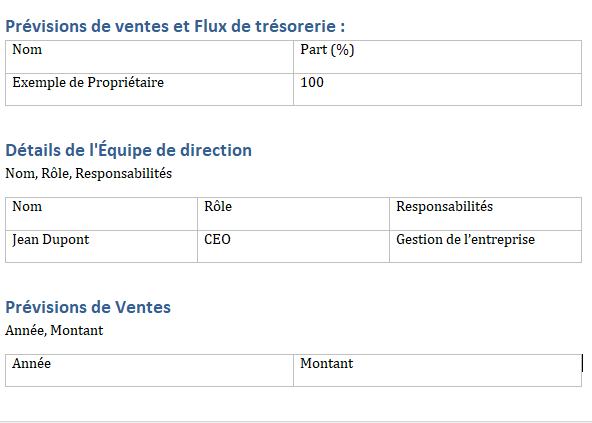Click the heading Prévisions de ventes et Flux de trésorerie

(175, 26)
